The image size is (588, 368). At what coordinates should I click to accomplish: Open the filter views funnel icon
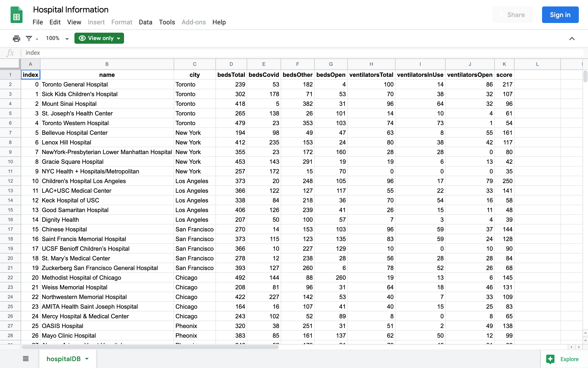click(x=29, y=38)
